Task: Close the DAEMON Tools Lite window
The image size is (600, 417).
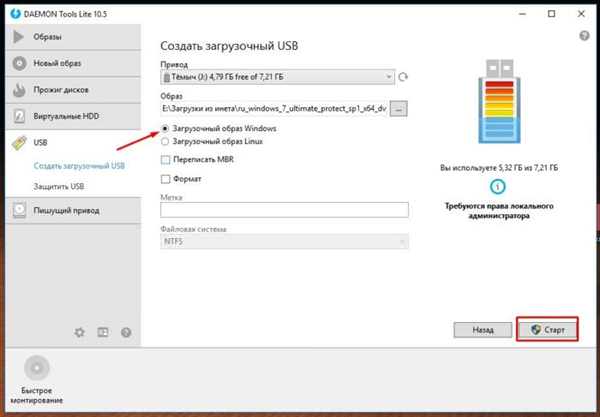Action: pos(581,14)
